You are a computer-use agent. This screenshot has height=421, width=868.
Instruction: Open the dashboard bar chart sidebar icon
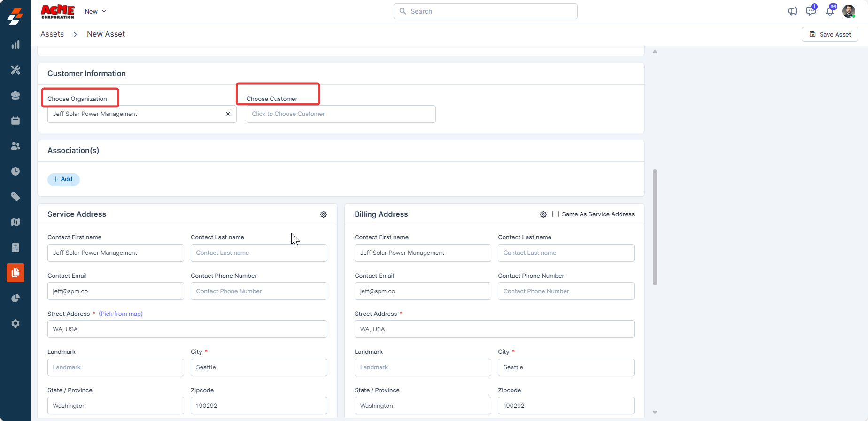pyautogui.click(x=15, y=45)
